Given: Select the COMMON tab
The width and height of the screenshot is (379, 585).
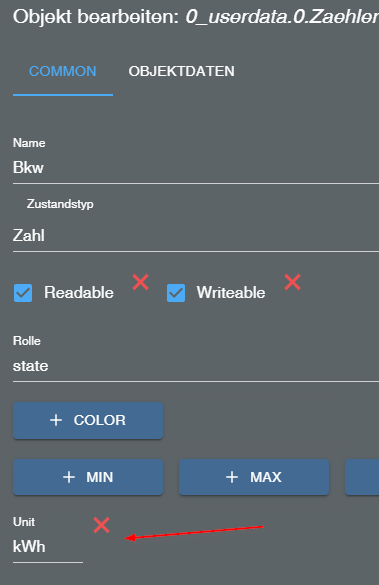Looking at the screenshot, I should coord(63,71).
